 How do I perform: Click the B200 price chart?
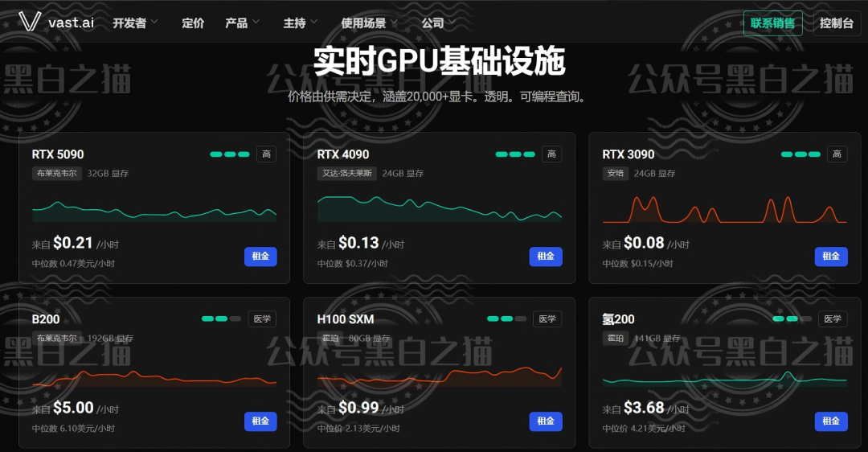(x=154, y=378)
